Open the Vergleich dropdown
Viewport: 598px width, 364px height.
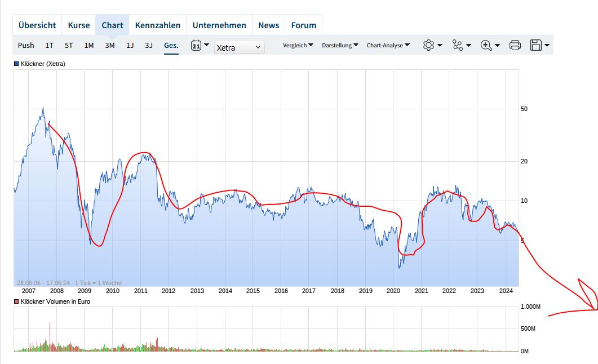pos(298,46)
